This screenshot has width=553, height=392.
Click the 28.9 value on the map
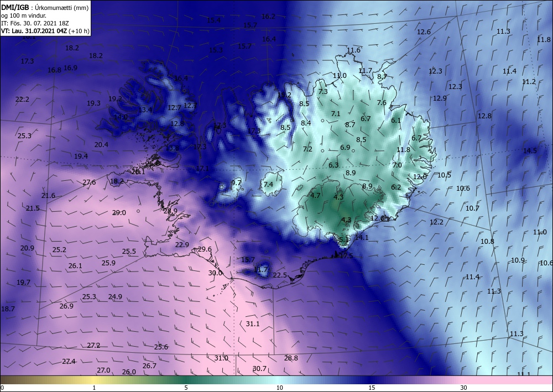170,211
